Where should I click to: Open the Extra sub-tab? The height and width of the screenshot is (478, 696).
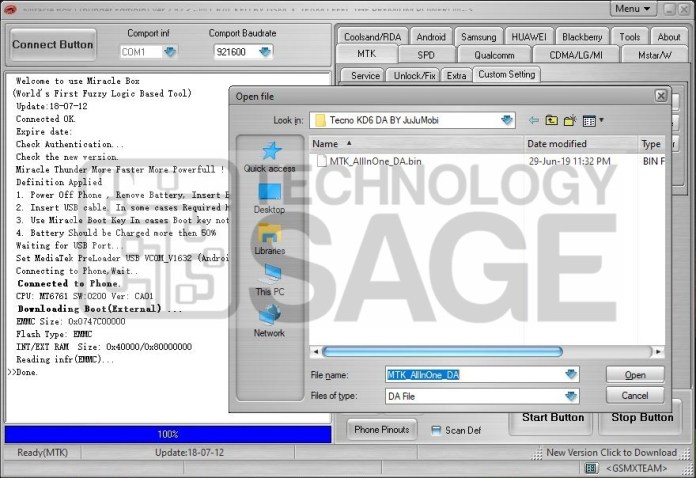click(456, 75)
